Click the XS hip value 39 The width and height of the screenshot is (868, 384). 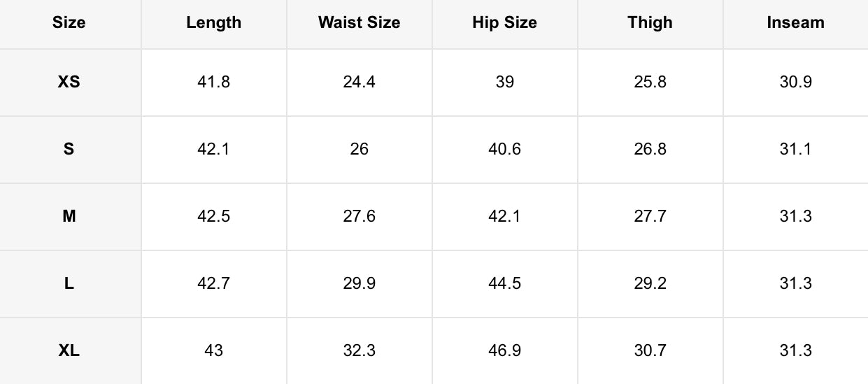point(504,82)
